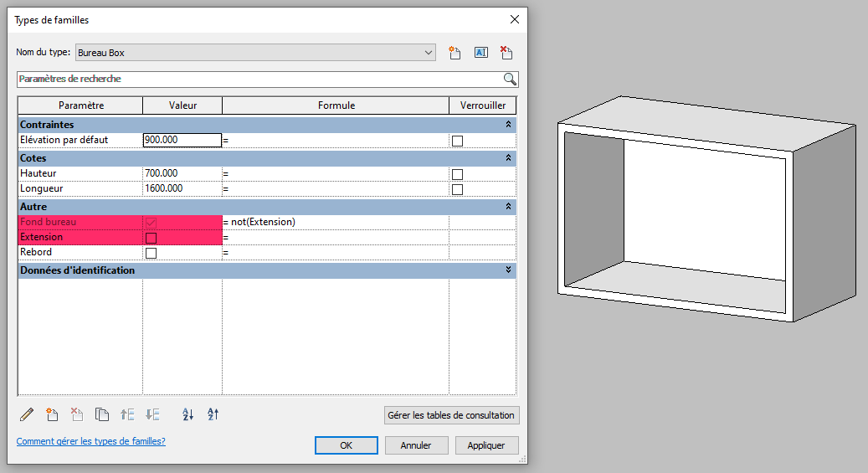This screenshot has width=868, height=473.
Task: Open the Nom du type dropdown
Action: (x=429, y=53)
